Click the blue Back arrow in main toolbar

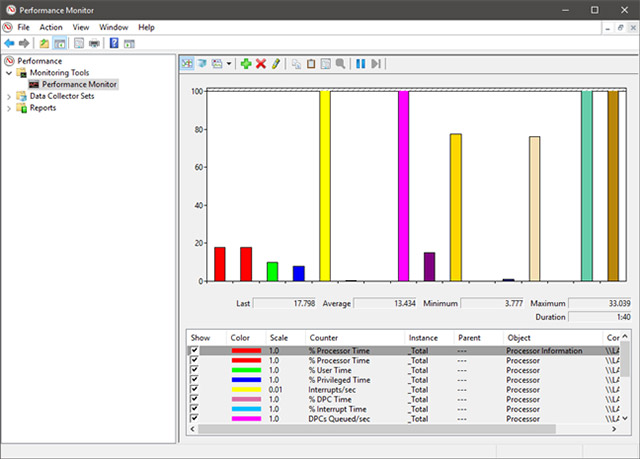click(9, 44)
